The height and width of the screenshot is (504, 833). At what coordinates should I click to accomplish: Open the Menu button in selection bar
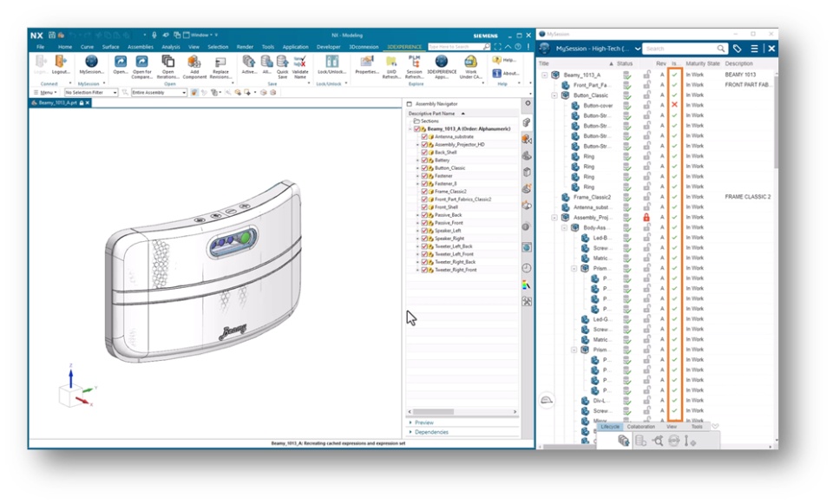[45, 93]
